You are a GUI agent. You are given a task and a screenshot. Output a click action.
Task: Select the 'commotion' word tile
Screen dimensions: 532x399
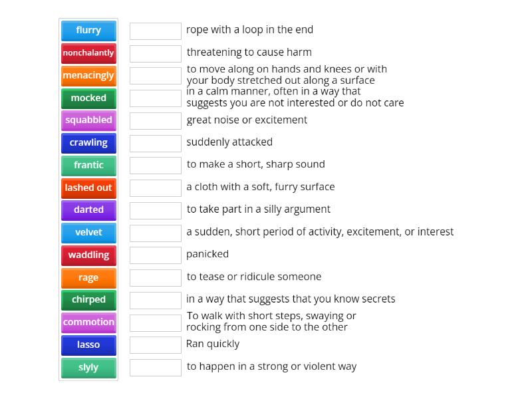pos(88,323)
